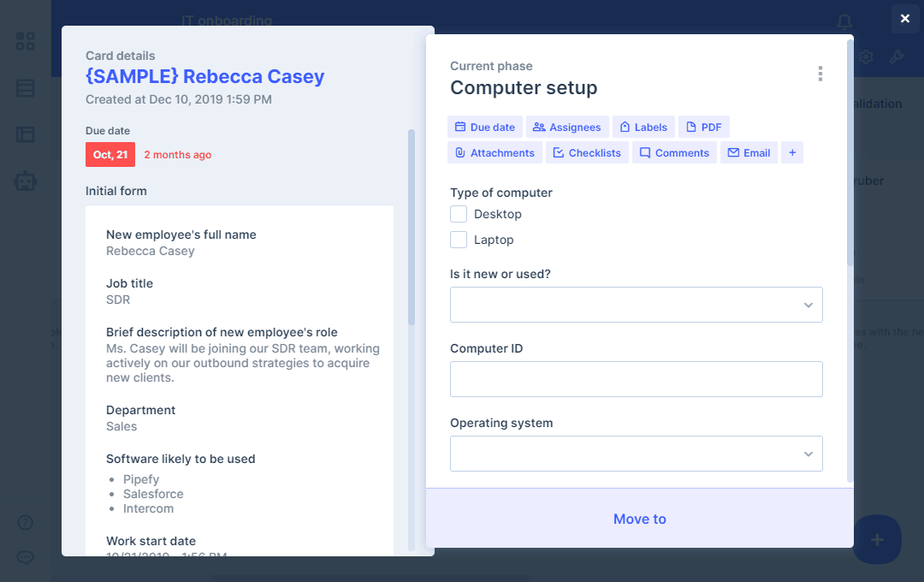This screenshot has height=582, width=924.
Task: Click the dashboard grid icon in sidebar
Action: [26, 41]
